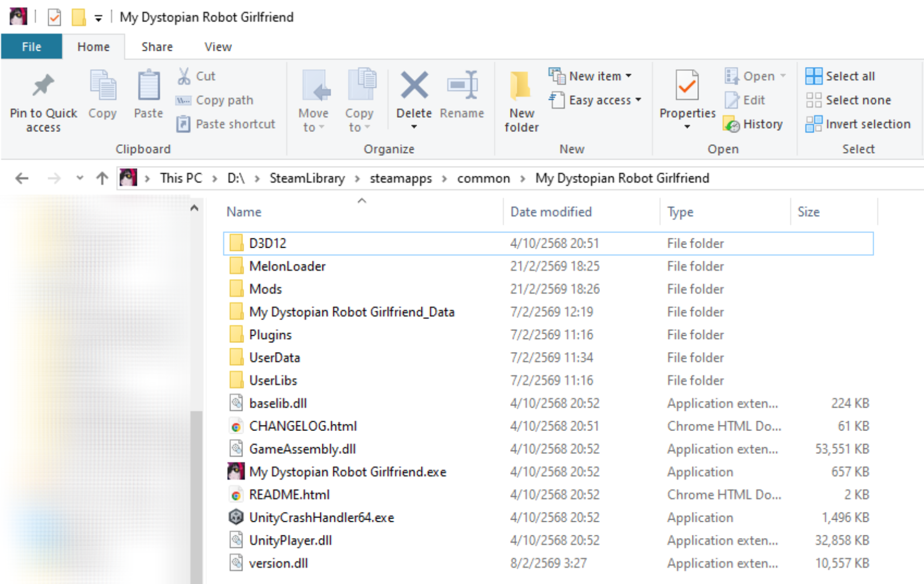Switch to the View ribbon tab
The width and height of the screenshot is (924, 584).
pos(218,47)
